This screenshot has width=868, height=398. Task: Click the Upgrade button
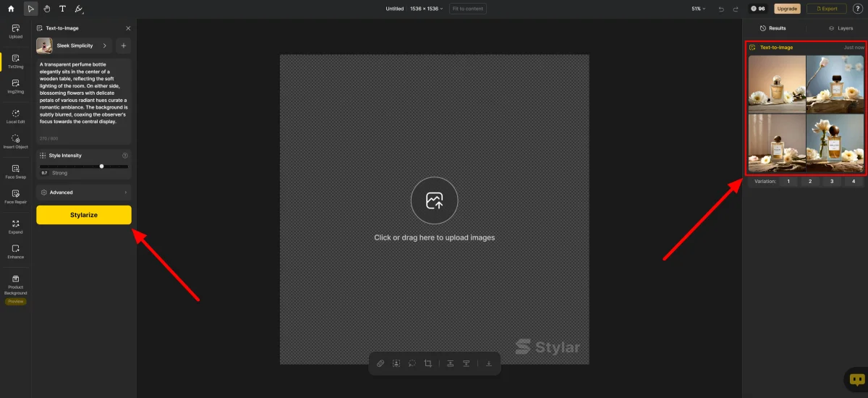787,9
